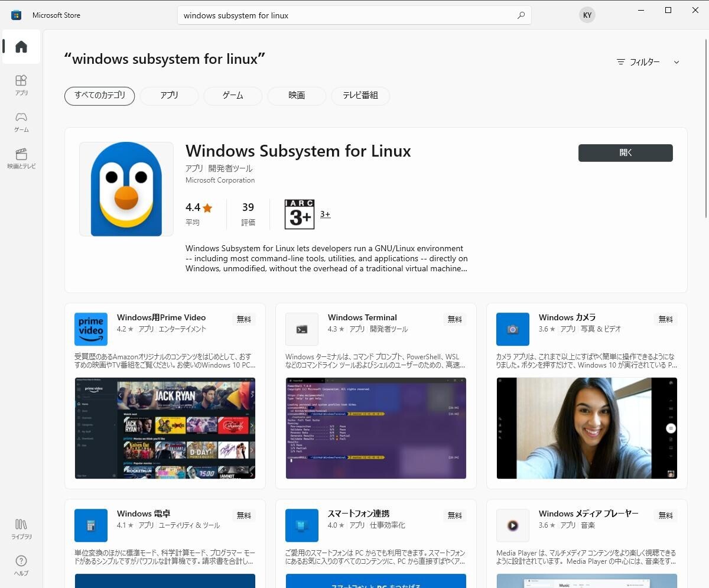Screen dimensions: 709x588
Task: Click the Microsoft Store logo
Action: pos(16,15)
